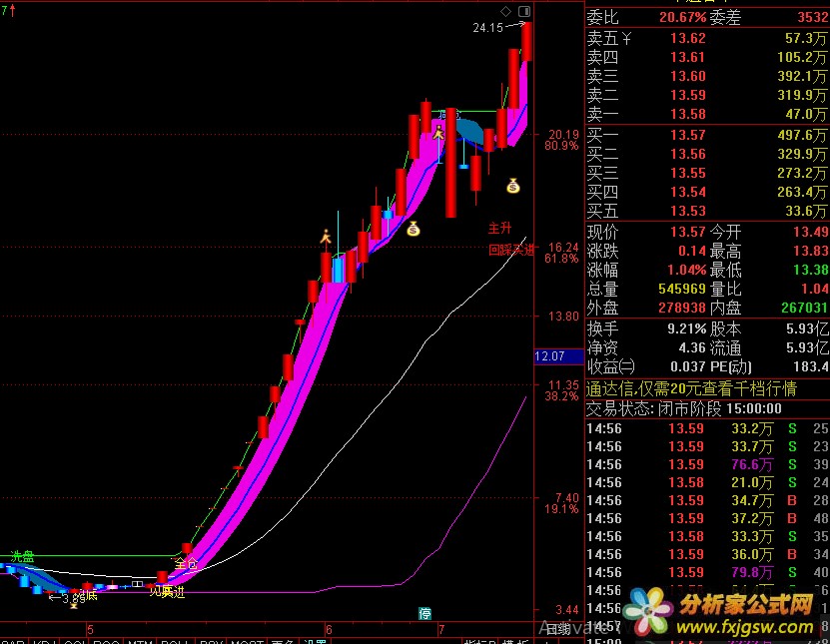The image size is (830, 644).
Task: Click the 日线 period label
Action: coord(558,629)
